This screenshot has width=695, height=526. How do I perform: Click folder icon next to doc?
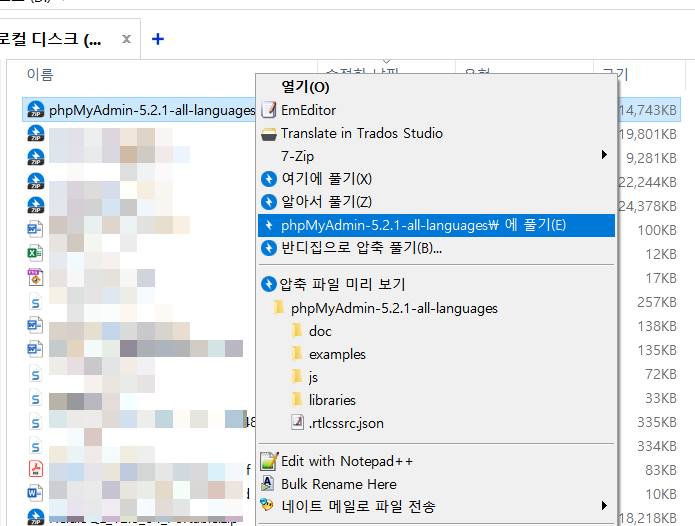(x=297, y=331)
